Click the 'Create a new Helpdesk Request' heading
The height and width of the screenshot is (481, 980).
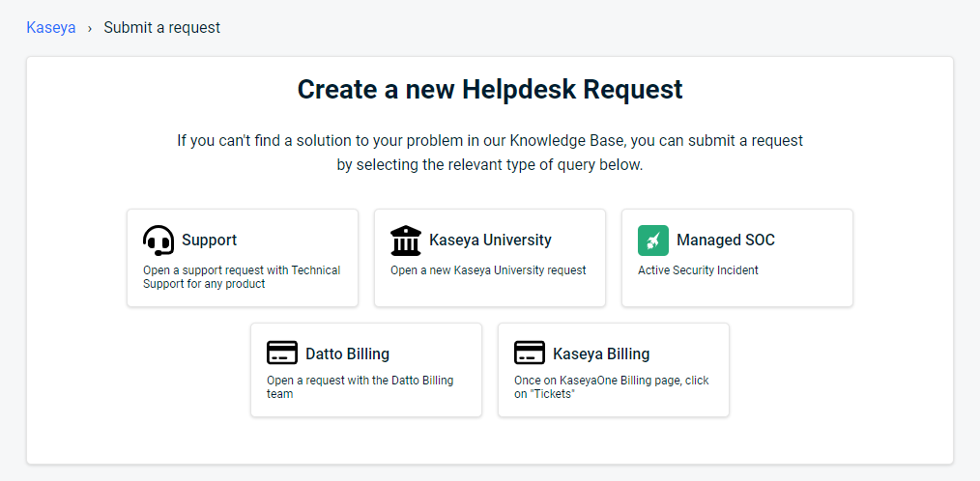490,89
